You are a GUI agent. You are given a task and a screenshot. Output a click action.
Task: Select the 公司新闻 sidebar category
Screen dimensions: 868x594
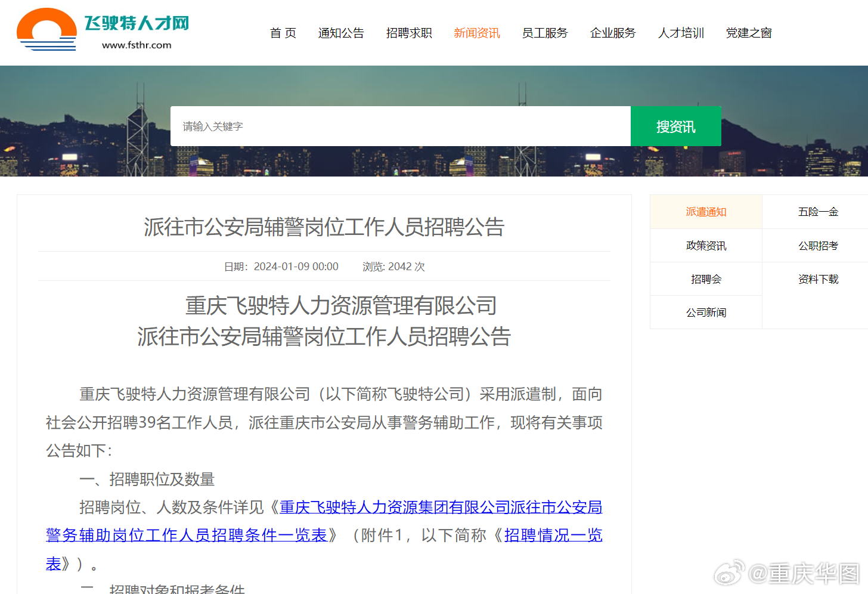pyautogui.click(x=706, y=313)
